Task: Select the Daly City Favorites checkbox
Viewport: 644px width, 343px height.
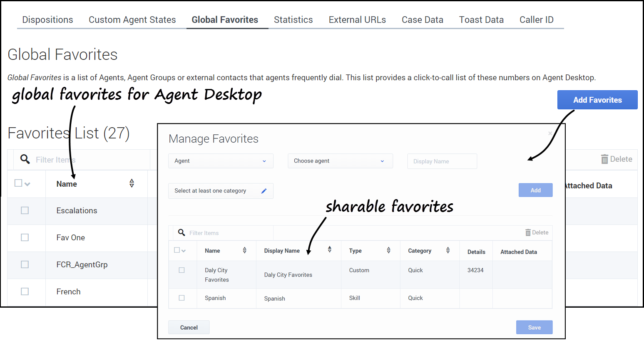Action: coord(182,270)
